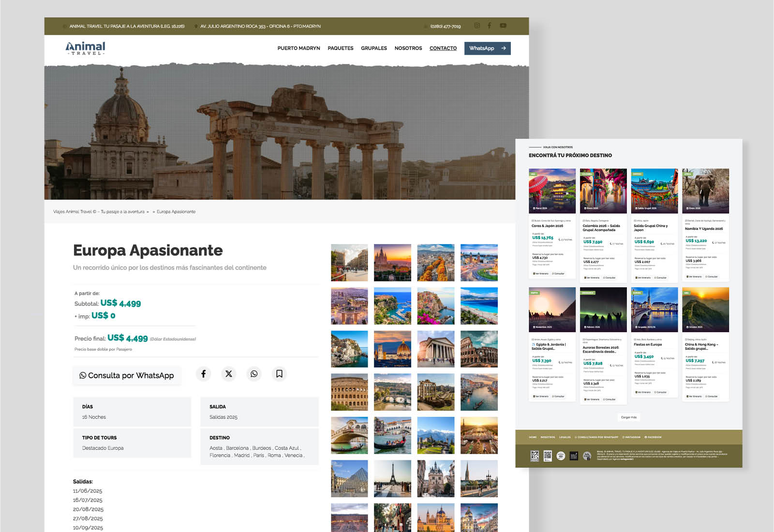Click the Animal Travel logo
The height and width of the screenshot is (532, 774).
(x=86, y=48)
